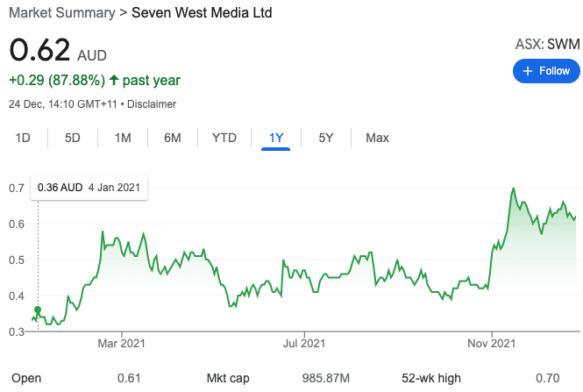
Task: Click the 0.36 AUD tooltip
Action: click(89, 188)
